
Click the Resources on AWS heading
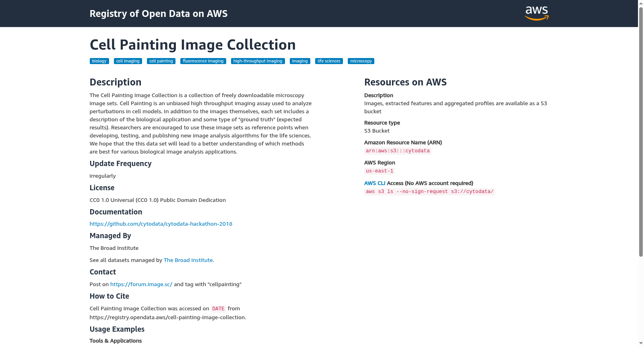click(405, 82)
